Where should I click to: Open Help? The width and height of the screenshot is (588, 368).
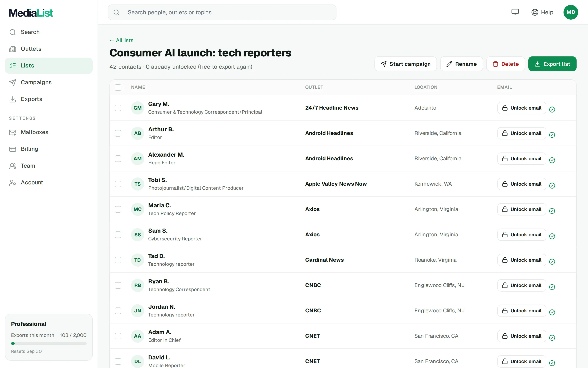click(542, 12)
